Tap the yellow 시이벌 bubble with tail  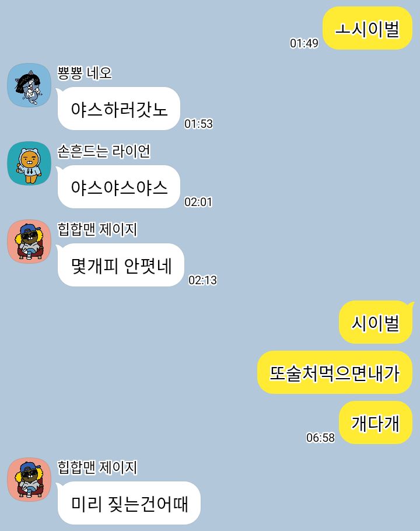(376, 322)
